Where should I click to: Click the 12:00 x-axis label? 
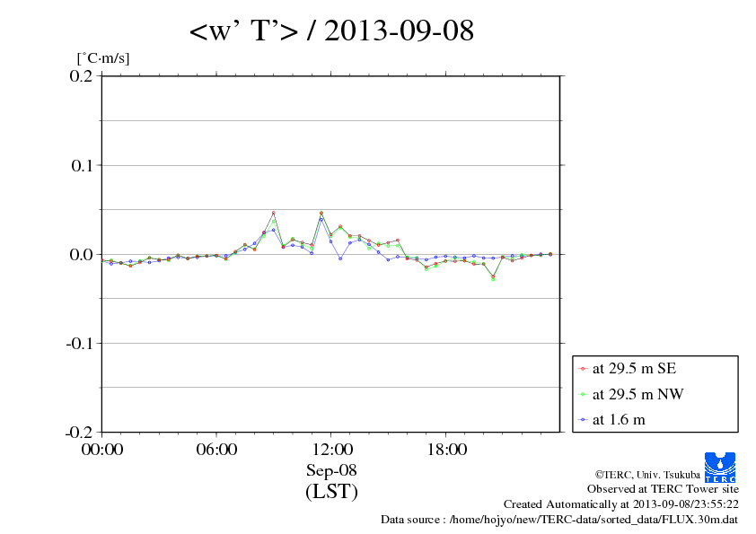(x=331, y=450)
